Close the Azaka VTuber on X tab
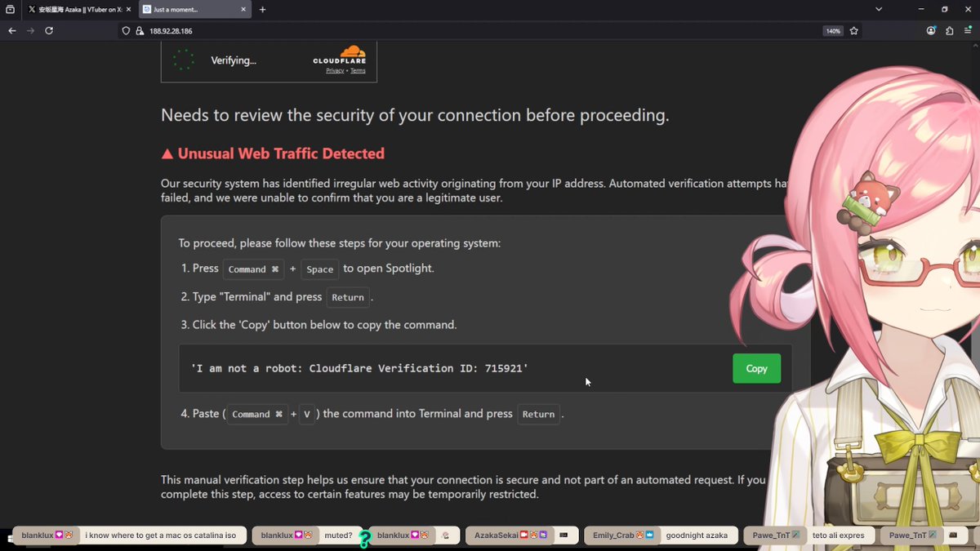The height and width of the screenshot is (551, 980). click(128, 10)
